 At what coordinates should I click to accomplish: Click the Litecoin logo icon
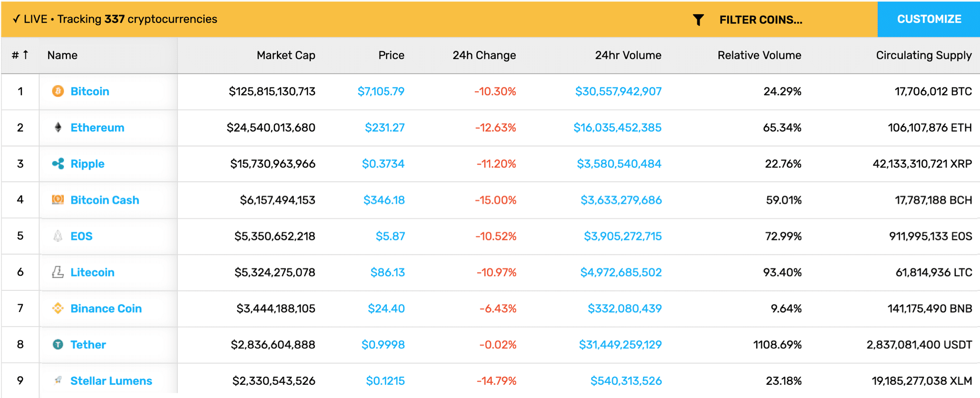pyautogui.click(x=58, y=272)
